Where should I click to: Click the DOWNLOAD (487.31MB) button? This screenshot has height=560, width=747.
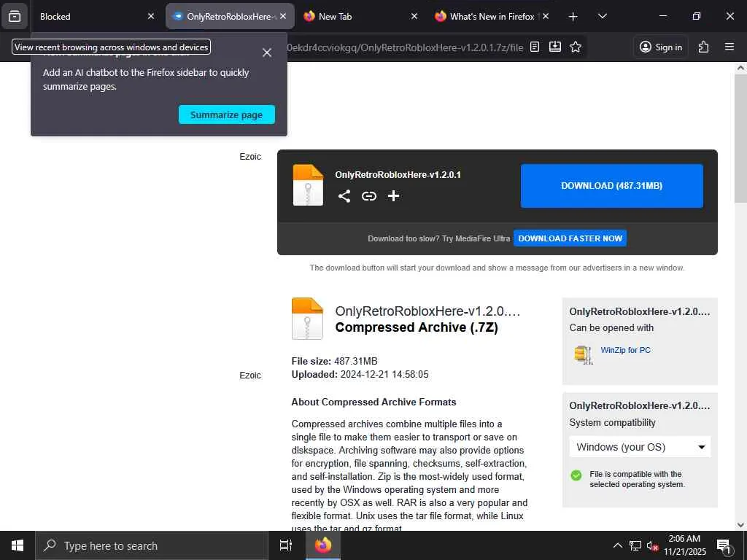pyautogui.click(x=612, y=186)
